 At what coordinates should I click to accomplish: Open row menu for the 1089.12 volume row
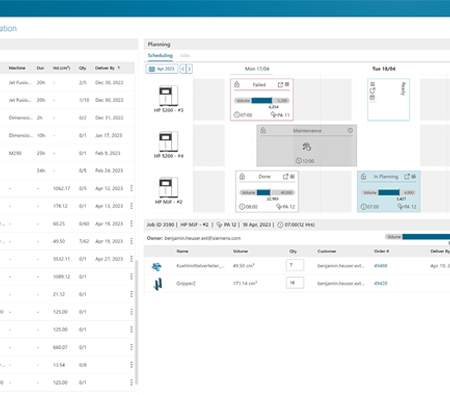point(131,276)
